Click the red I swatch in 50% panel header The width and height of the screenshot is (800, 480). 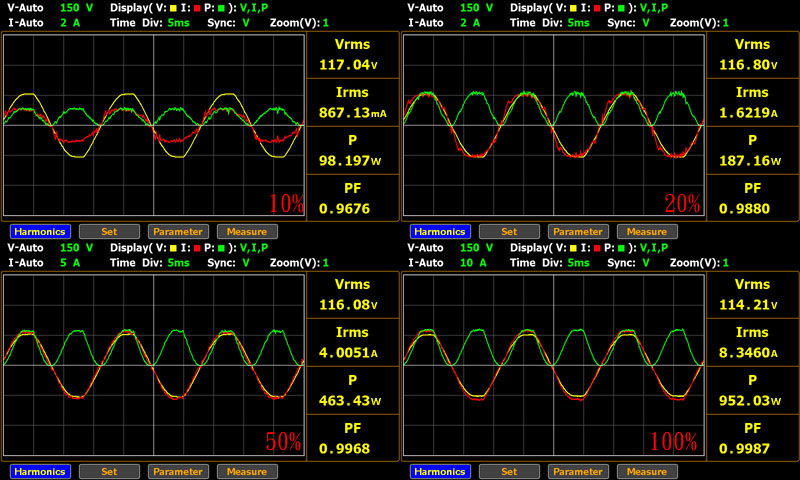tap(197, 248)
